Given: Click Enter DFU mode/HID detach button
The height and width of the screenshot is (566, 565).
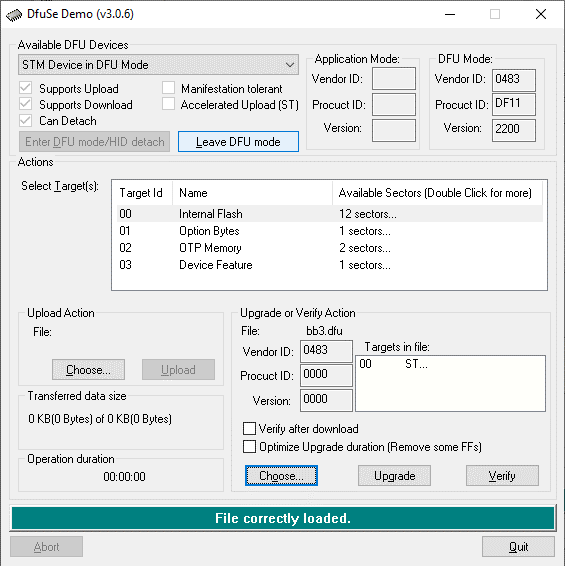Looking at the screenshot, I should pyautogui.click(x=94, y=142).
